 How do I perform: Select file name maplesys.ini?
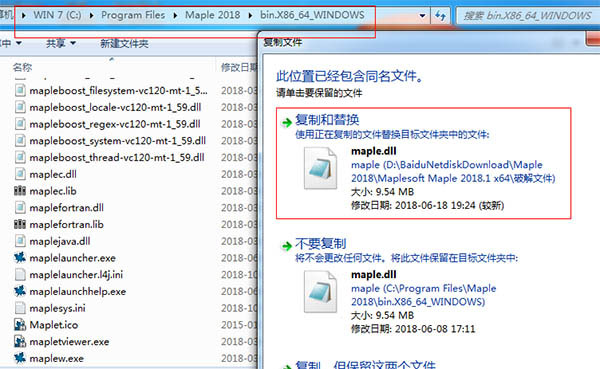pyautogui.click(x=57, y=308)
